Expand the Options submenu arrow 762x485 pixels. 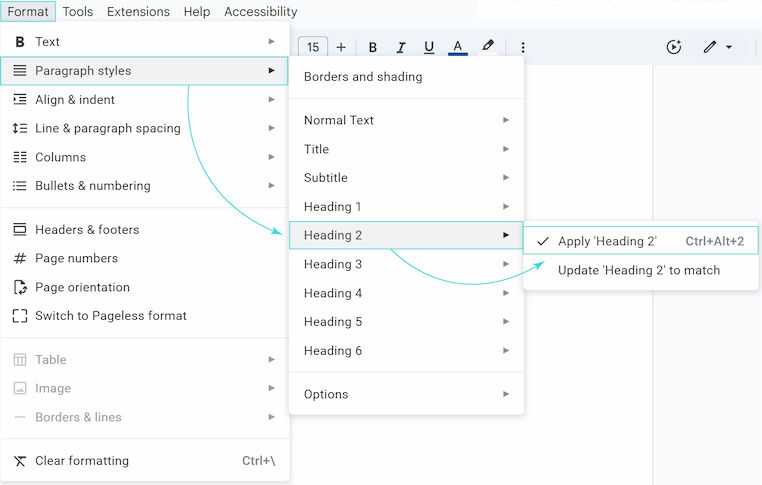point(506,394)
